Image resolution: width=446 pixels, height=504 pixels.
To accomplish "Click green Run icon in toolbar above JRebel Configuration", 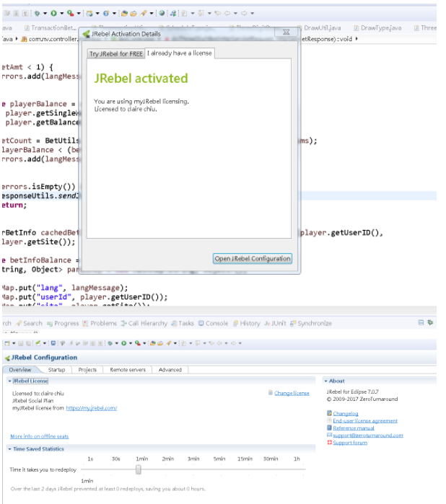I will tap(124, 343).
